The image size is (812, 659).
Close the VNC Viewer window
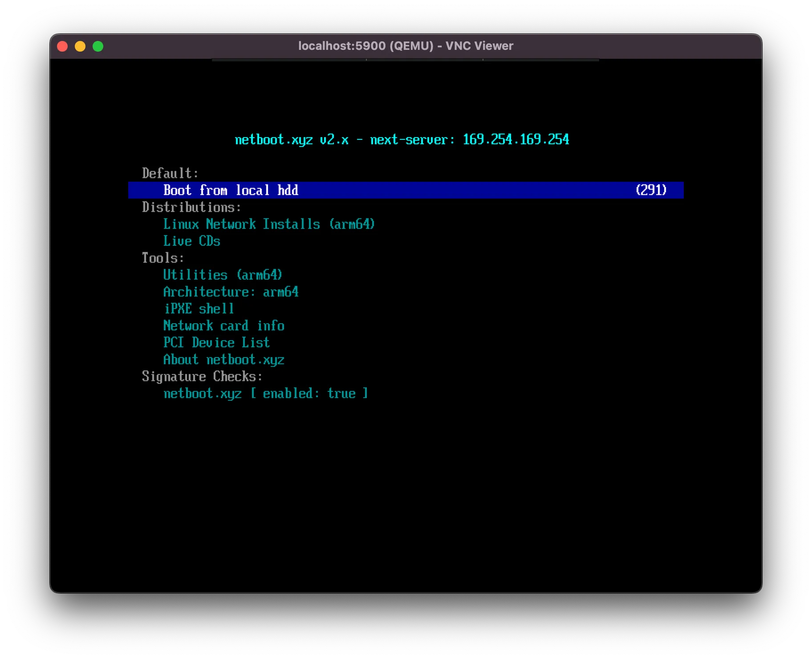[x=62, y=46]
